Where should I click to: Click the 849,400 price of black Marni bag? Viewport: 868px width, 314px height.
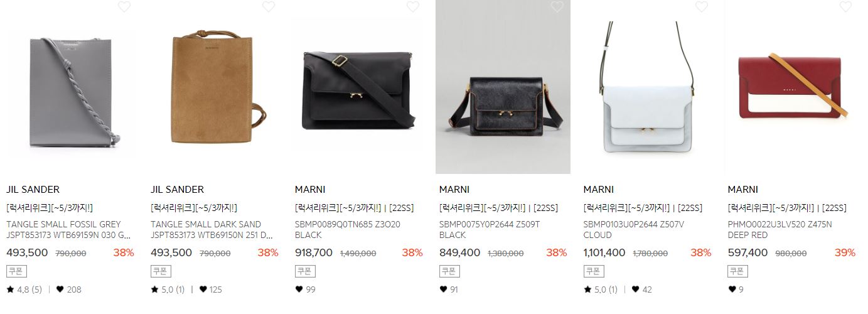[459, 252]
